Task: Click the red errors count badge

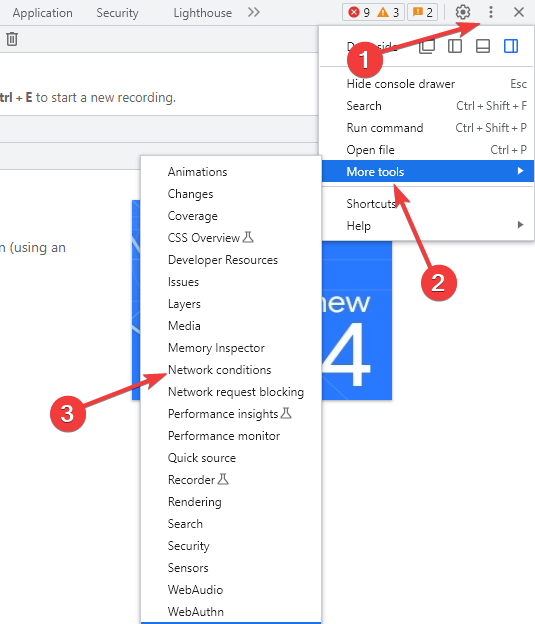Action: click(359, 12)
